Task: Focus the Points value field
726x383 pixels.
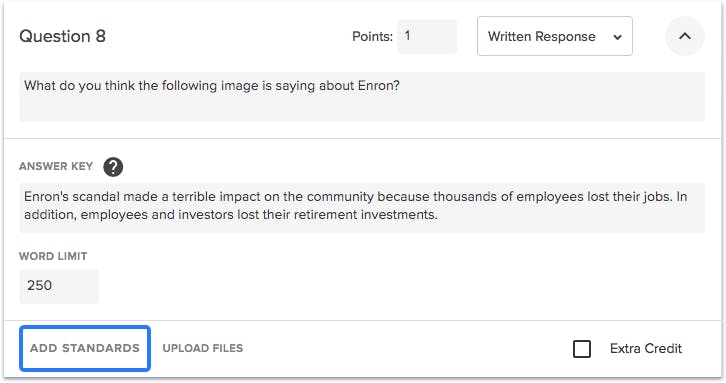Action: tap(427, 36)
